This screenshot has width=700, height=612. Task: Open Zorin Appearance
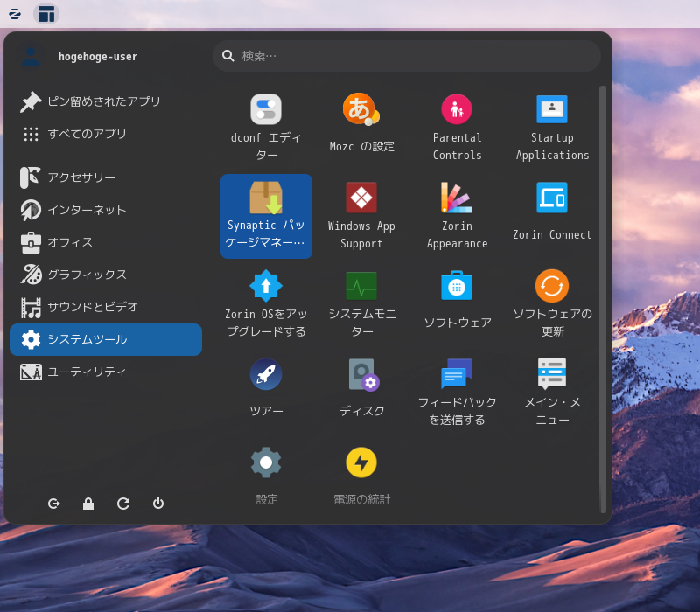coord(457,216)
